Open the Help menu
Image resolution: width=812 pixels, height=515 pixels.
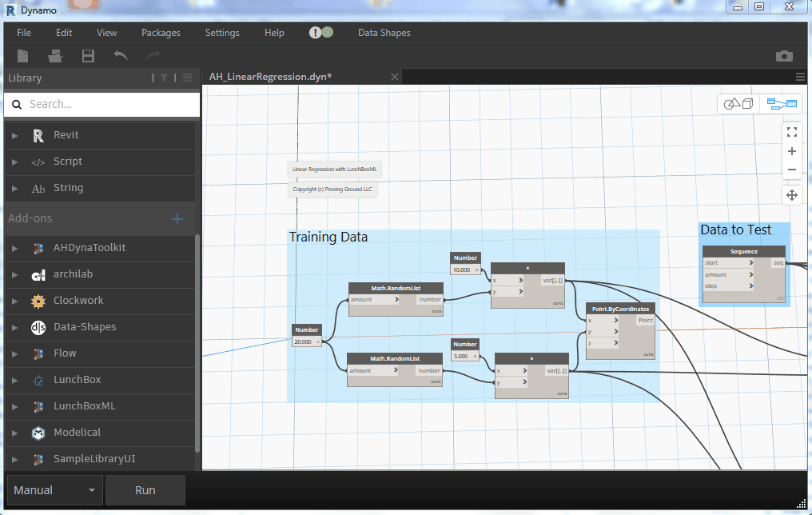click(274, 33)
